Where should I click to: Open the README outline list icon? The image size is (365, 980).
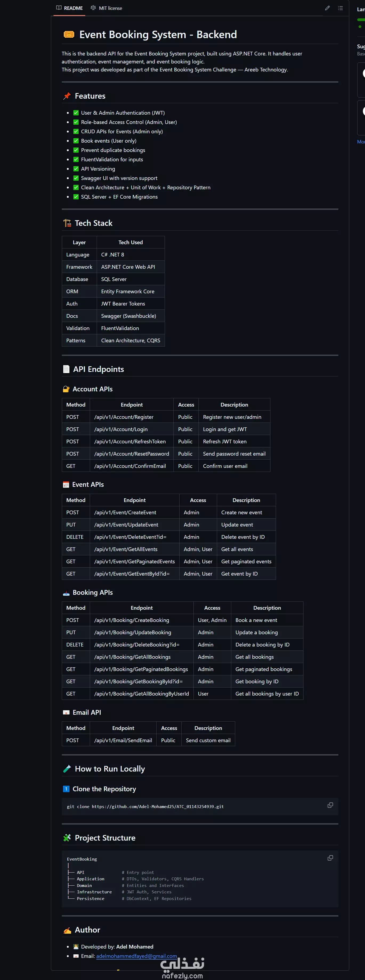(x=340, y=8)
